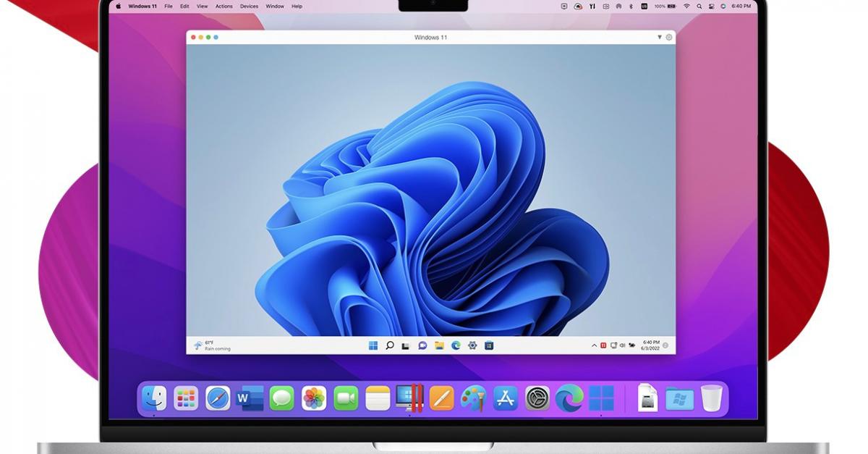The height and width of the screenshot is (454, 868).
Task: Open the Window menu
Action: click(x=275, y=6)
